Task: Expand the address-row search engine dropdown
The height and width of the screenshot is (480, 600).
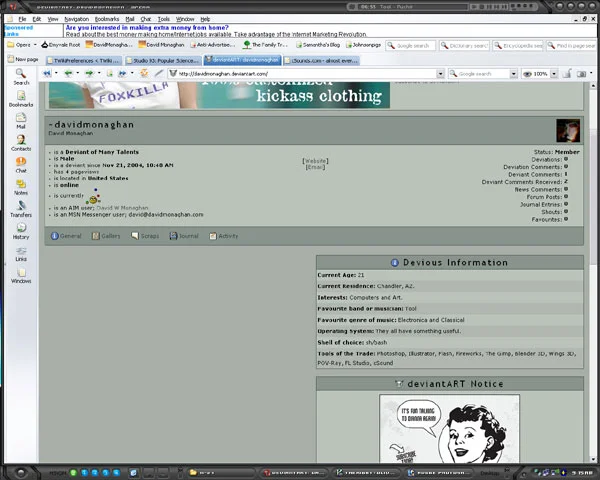Action: pyautogui.click(x=514, y=73)
